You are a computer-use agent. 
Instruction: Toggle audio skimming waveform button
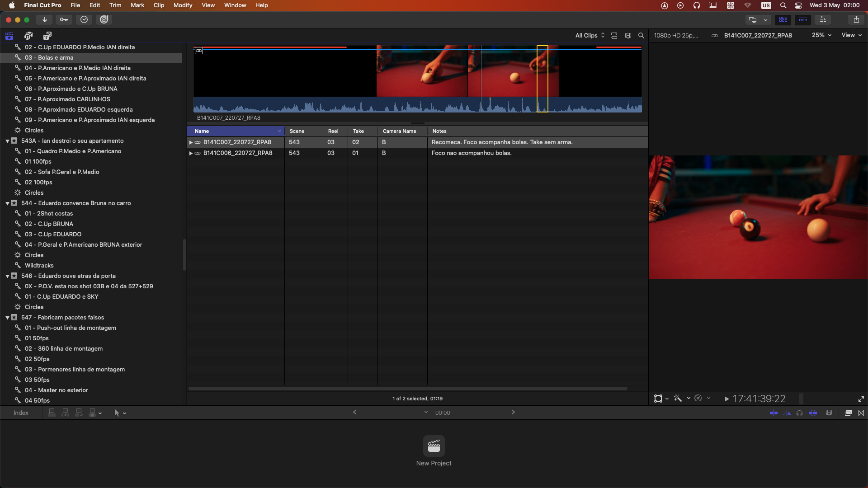pos(787,413)
